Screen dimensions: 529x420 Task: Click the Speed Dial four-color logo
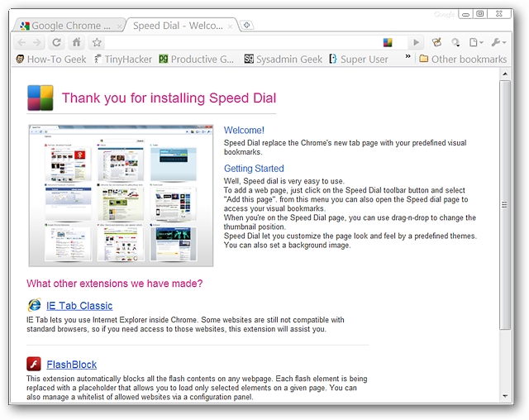point(41,98)
